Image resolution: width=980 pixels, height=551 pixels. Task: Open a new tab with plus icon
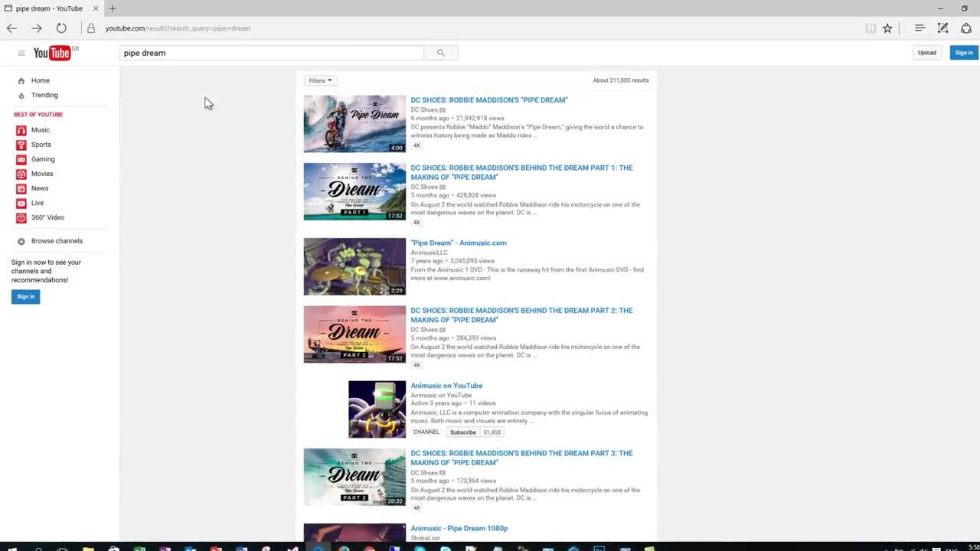(x=113, y=8)
